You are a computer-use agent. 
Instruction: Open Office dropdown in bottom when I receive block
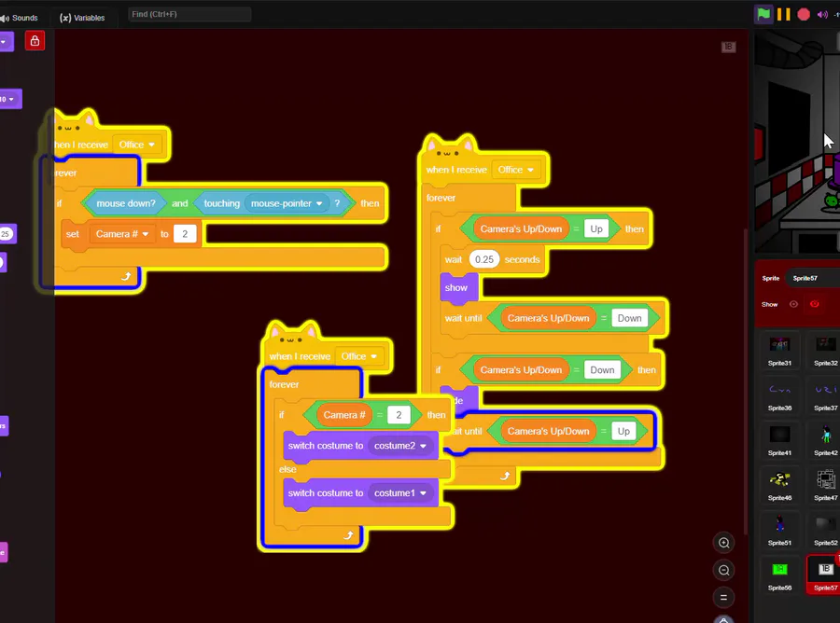point(359,356)
